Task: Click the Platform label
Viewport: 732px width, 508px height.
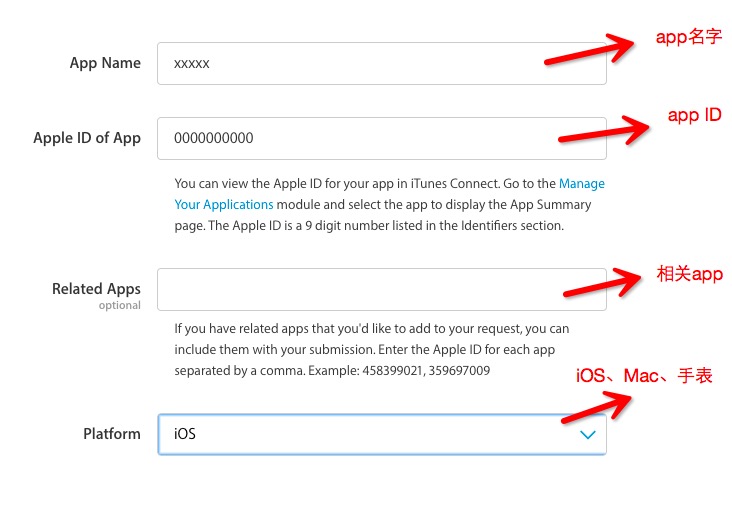Action: click(112, 434)
